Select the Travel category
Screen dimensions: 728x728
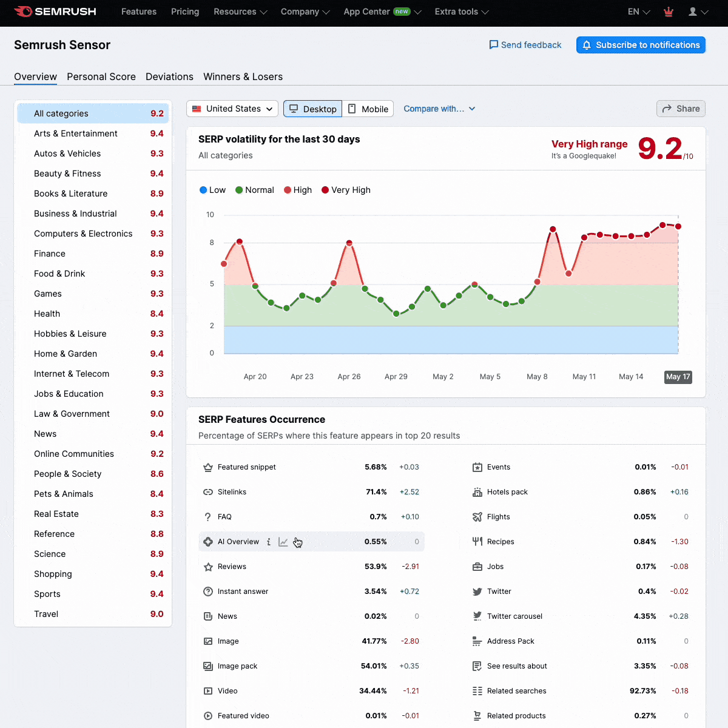tap(93, 614)
